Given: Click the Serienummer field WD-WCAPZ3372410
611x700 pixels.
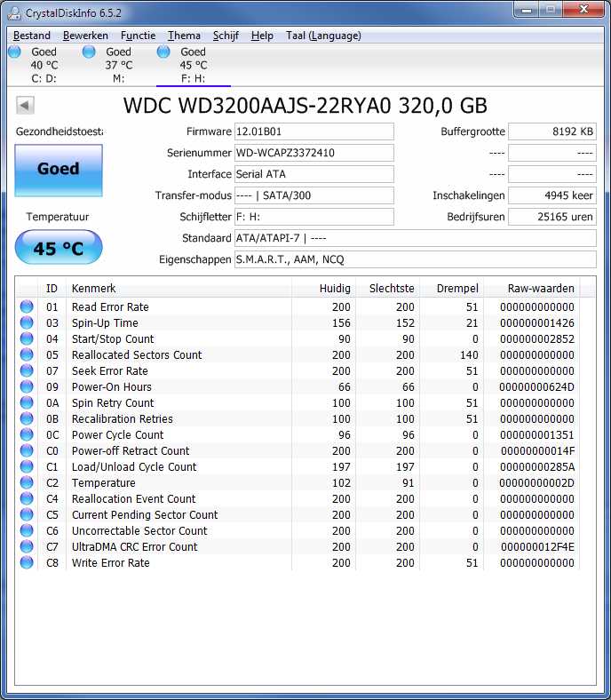Looking at the screenshot, I should click(314, 153).
